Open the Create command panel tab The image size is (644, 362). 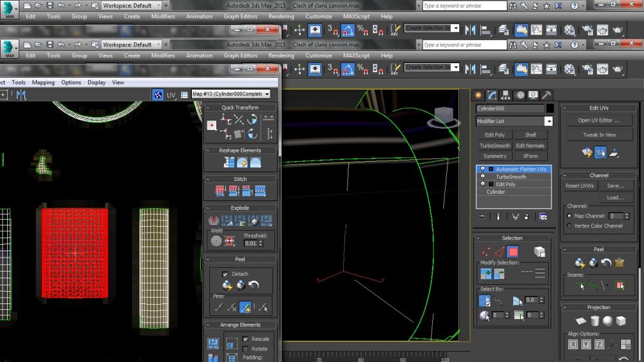478,95
